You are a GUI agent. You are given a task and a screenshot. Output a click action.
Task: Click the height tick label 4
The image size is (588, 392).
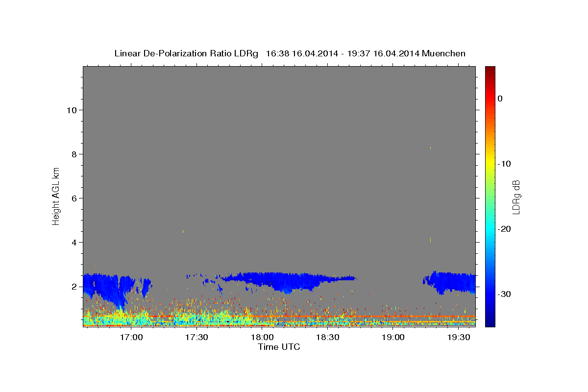click(74, 242)
